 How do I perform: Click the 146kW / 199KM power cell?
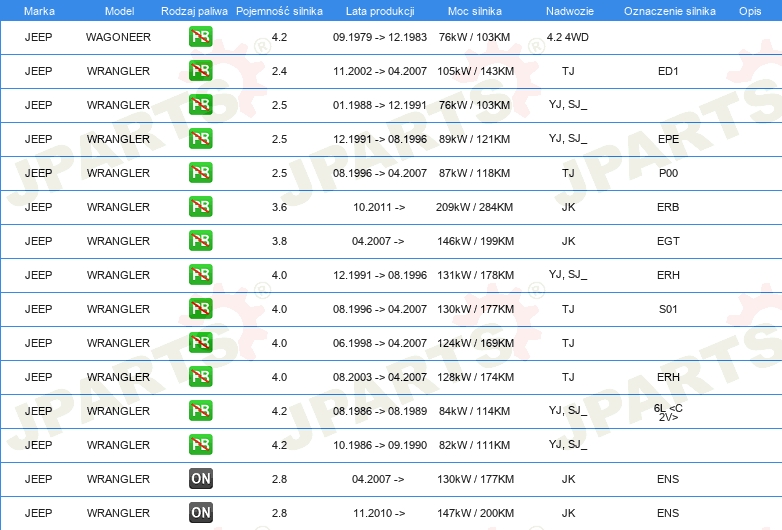tap(475, 241)
